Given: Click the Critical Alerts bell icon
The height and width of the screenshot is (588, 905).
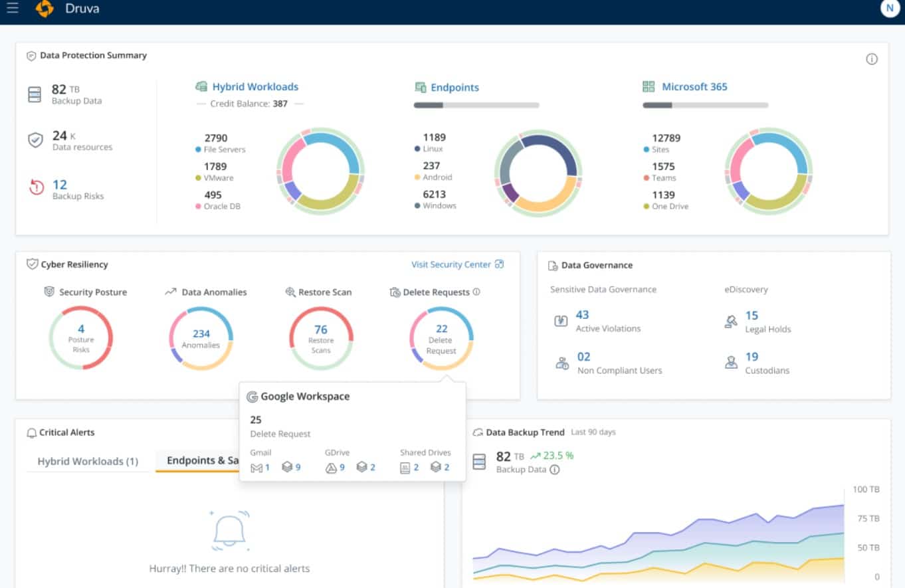Looking at the screenshot, I should pos(31,432).
